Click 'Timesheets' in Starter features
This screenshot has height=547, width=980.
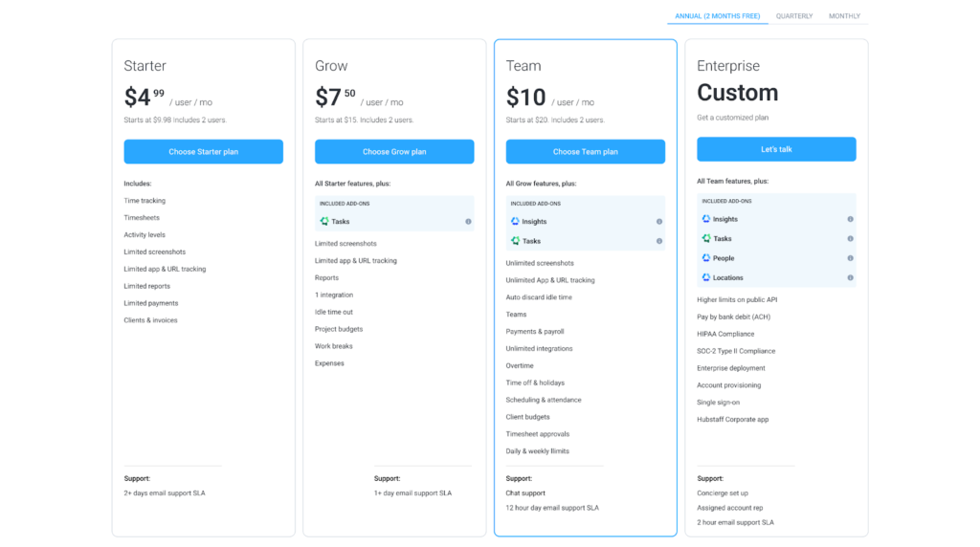142,218
